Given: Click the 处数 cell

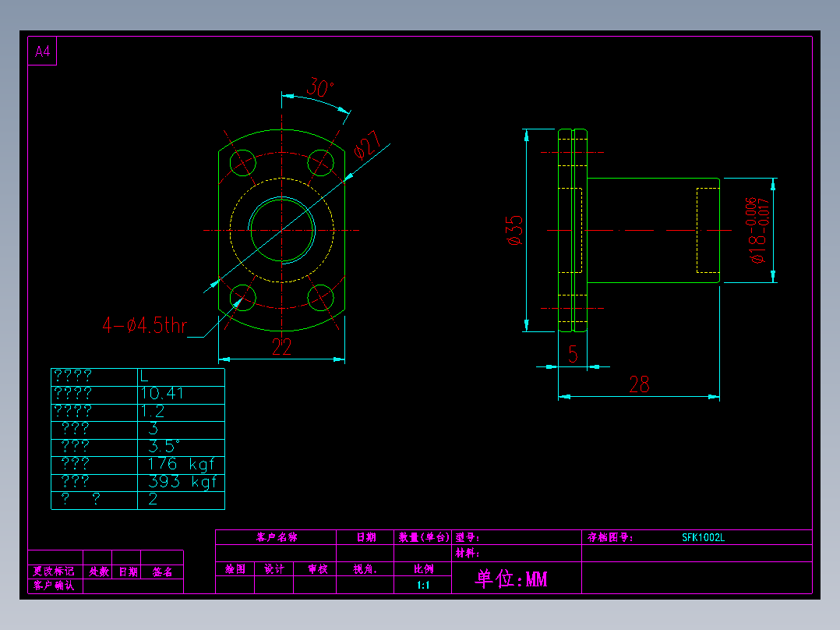Looking at the screenshot, I should click(98, 572).
